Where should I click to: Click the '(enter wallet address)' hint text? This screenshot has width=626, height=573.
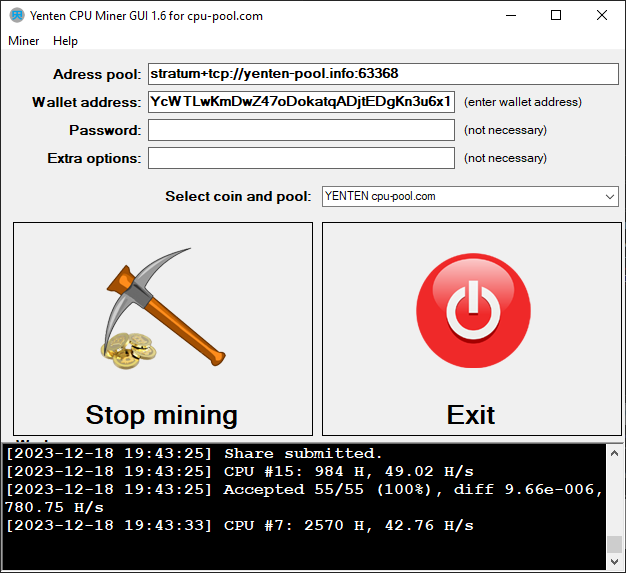[x=523, y=102]
